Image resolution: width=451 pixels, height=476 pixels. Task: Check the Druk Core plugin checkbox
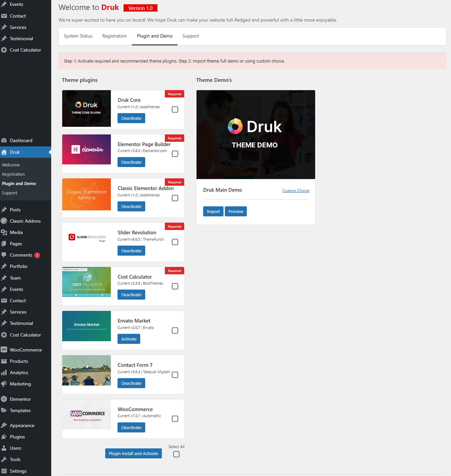175,110
